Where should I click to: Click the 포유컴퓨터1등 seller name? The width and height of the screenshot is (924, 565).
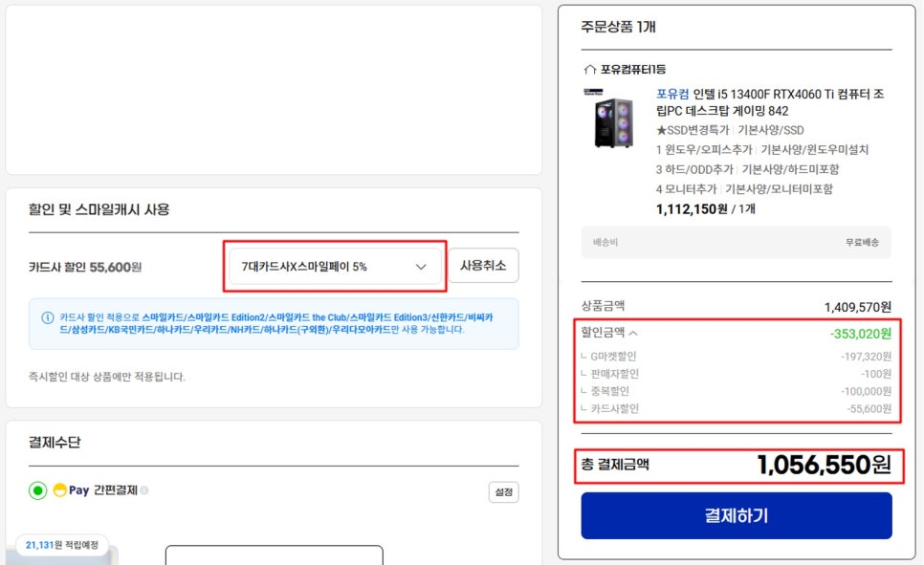pyautogui.click(x=633, y=70)
